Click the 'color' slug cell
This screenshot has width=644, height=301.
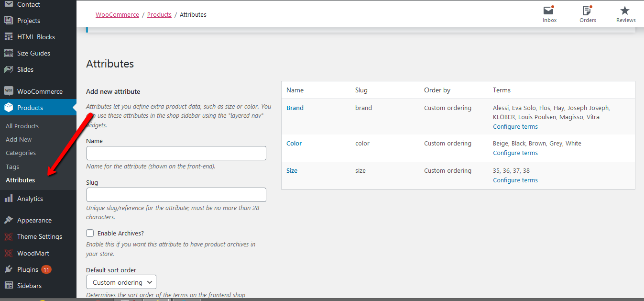[362, 143]
